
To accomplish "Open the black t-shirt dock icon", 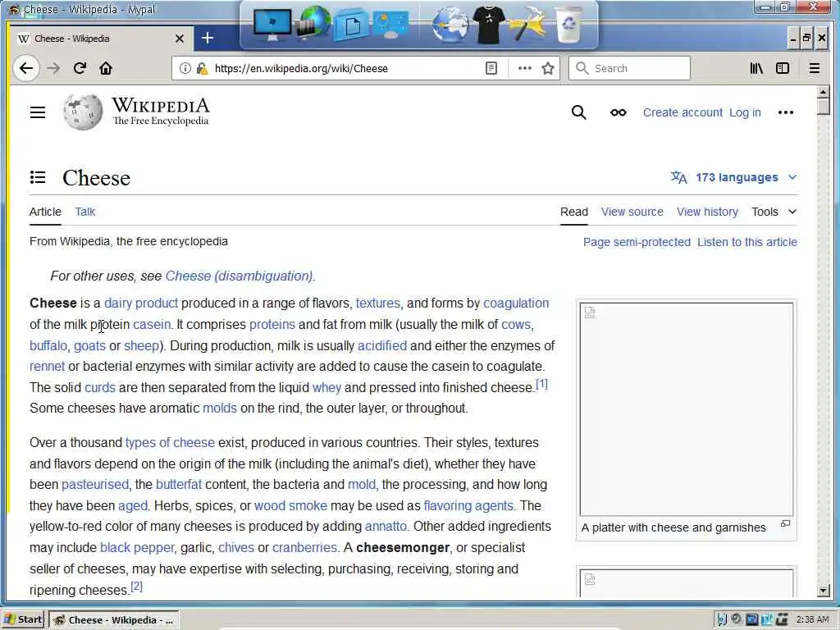I will click(x=488, y=25).
